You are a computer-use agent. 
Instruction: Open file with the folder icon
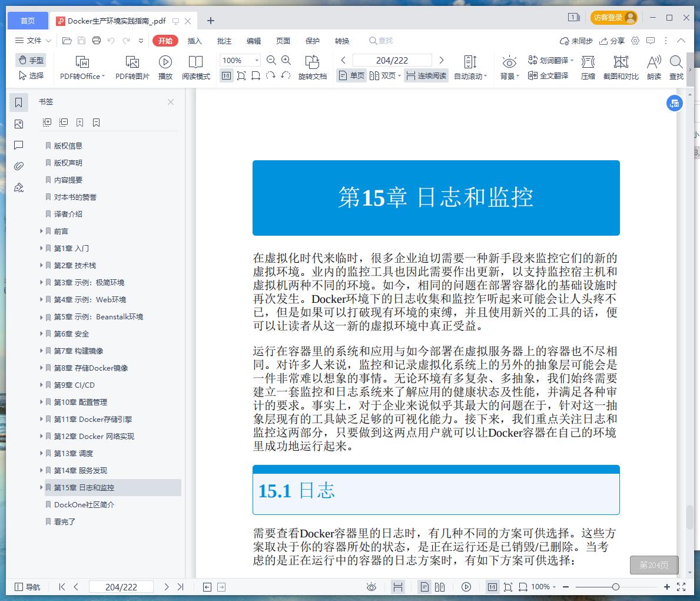click(67, 41)
